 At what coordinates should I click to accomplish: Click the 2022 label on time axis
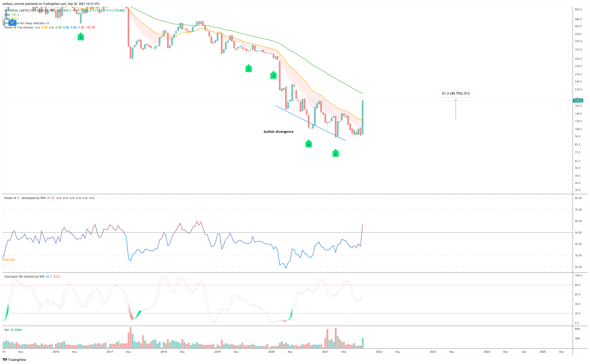tap(379, 352)
